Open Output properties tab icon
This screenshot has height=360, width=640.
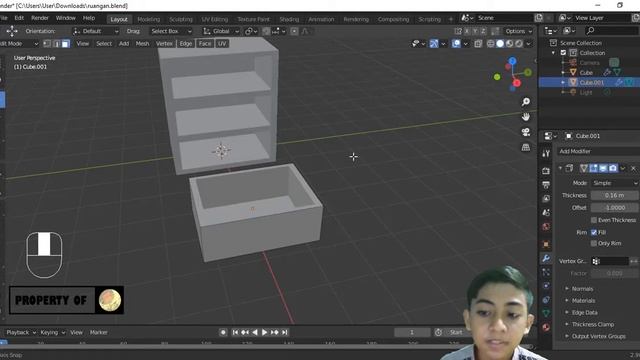[546, 184]
